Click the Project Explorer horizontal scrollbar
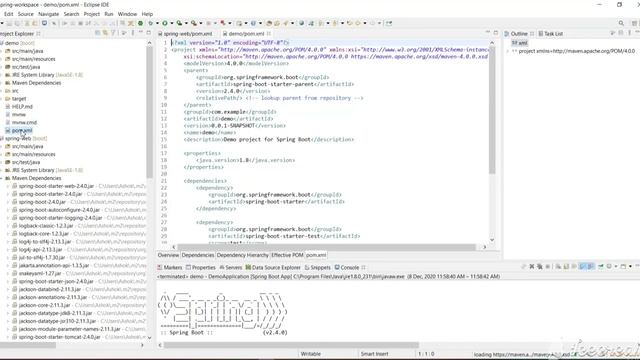Image resolution: width=640 pixels, height=360 pixels. 28,345
